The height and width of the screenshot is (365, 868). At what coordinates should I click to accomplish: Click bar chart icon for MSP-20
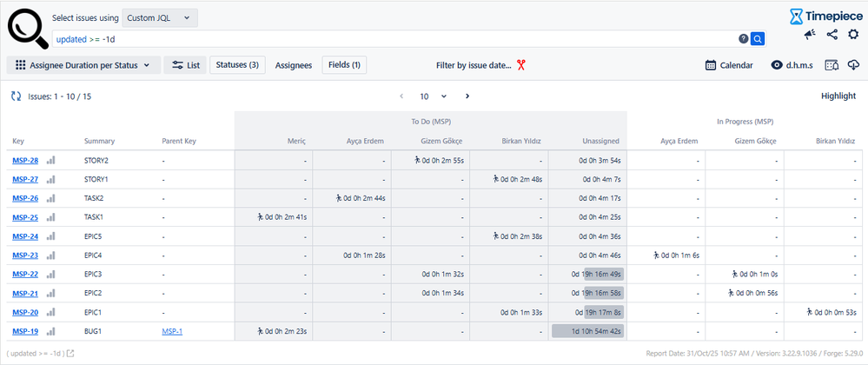pos(51,312)
